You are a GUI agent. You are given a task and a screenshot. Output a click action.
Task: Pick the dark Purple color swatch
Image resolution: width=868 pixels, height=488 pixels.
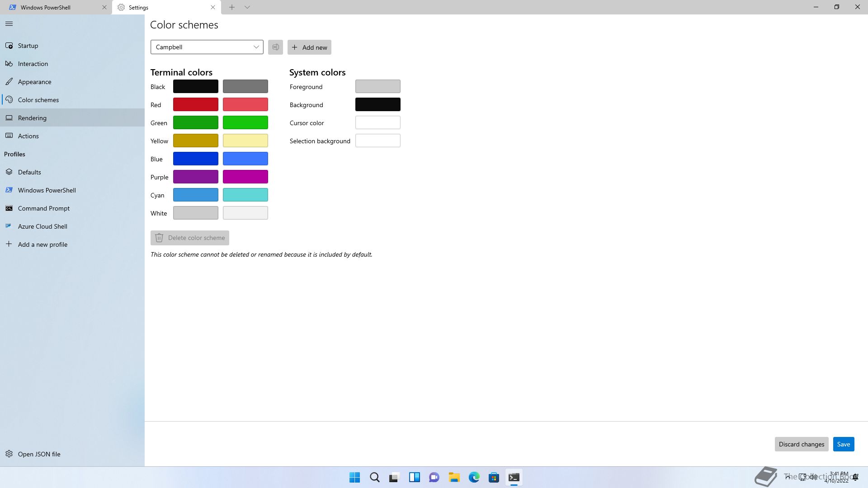196,177
